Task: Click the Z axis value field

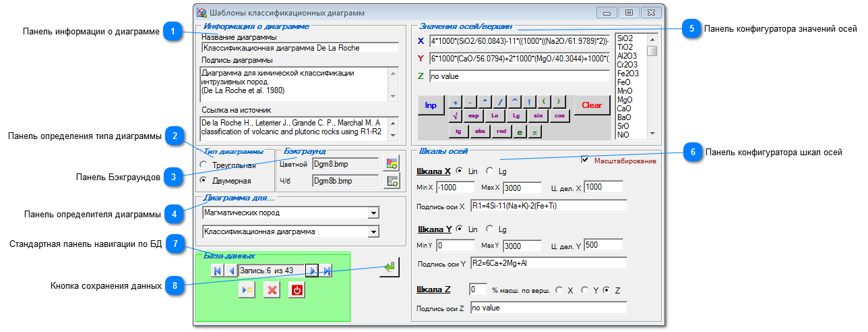Action: (519, 77)
